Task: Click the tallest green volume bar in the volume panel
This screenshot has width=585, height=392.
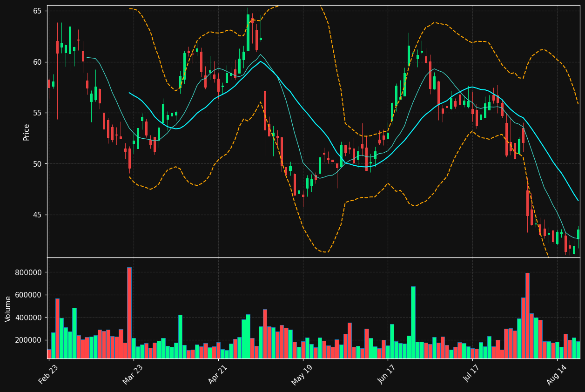Action: (413, 323)
